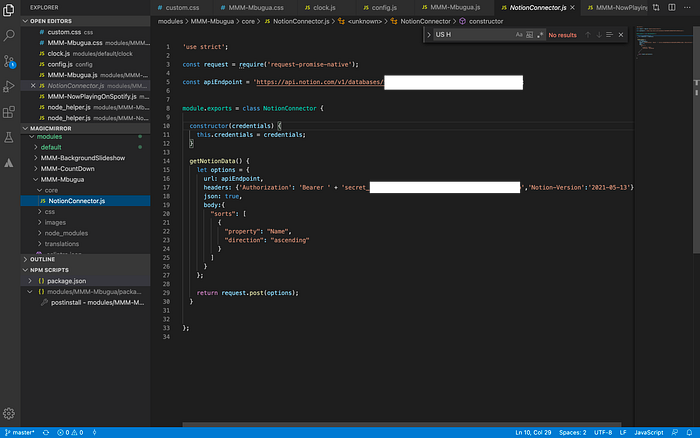The width and height of the screenshot is (700, 438).
Task: Switch to the config.js tab
Action: click(384, 8)
